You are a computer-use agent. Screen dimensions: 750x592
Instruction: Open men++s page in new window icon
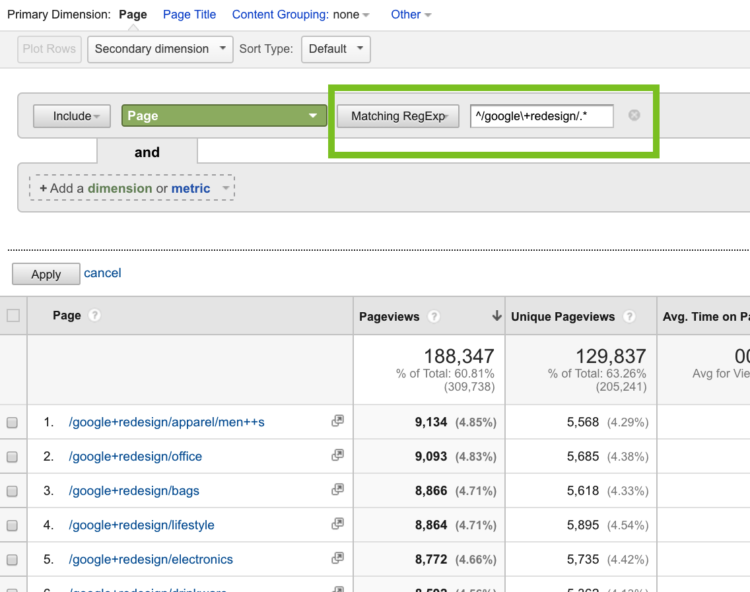tap(337, 421)
